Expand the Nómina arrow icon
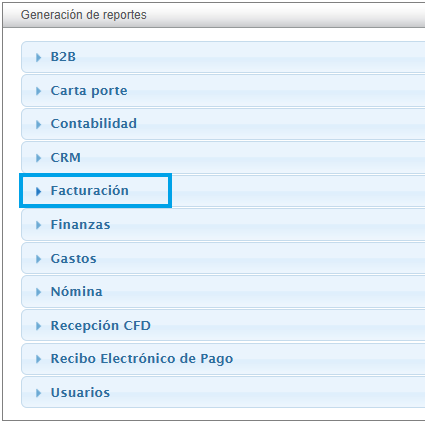Image resolution: width=425 pixels, height=421 pixels. tap(38, 292)
